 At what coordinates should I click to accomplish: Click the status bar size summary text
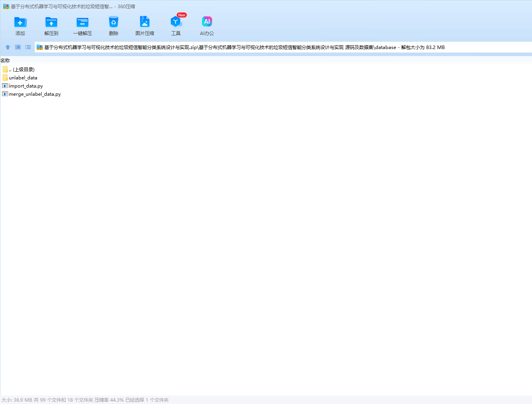(85, 400)
